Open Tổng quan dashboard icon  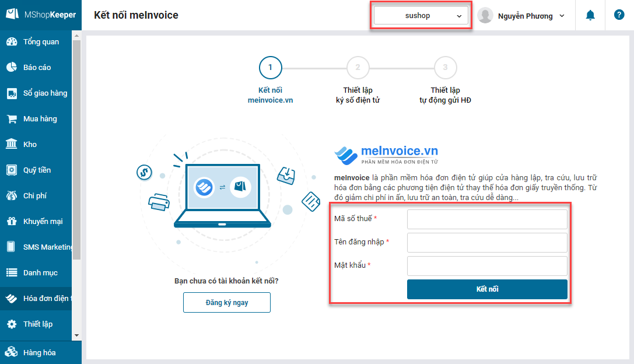pyautogui.click(x=12, y=41)
